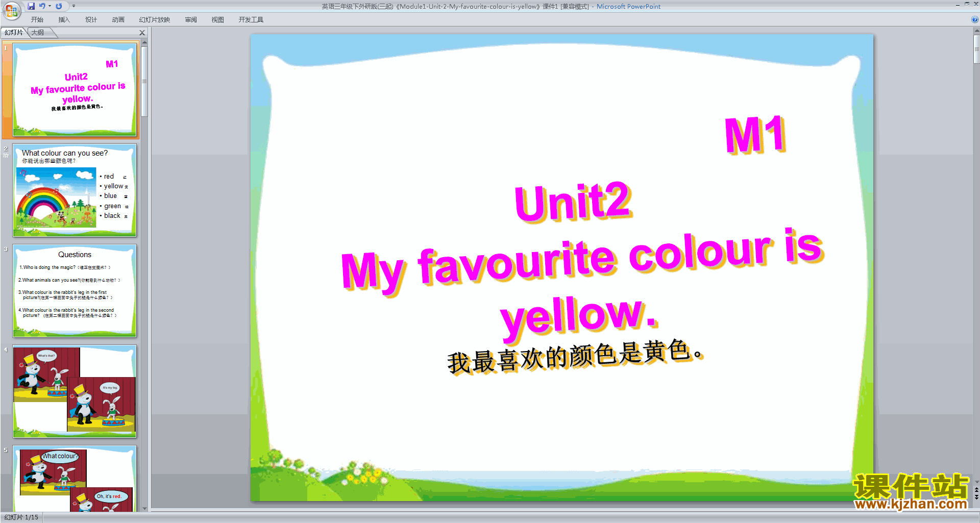Click main editor scroll down arrow
The width and height of the screenshot is (980, 523).
976,482
